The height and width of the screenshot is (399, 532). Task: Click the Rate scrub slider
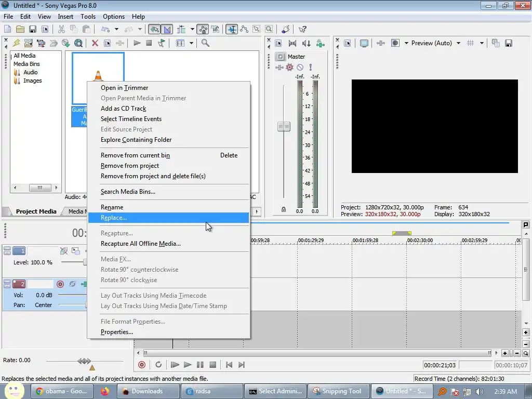(x=84, y=361)
